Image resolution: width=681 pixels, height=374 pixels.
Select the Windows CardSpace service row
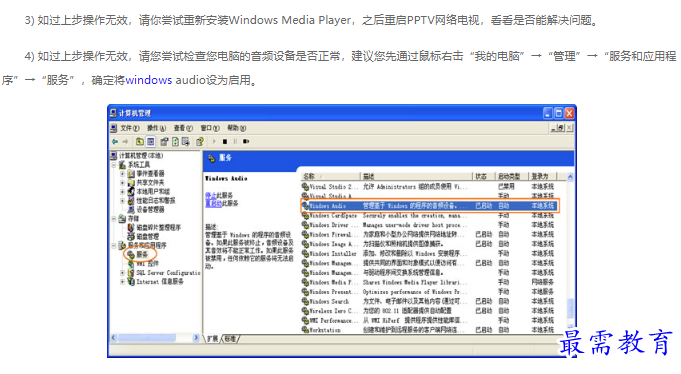coord(430,215)
